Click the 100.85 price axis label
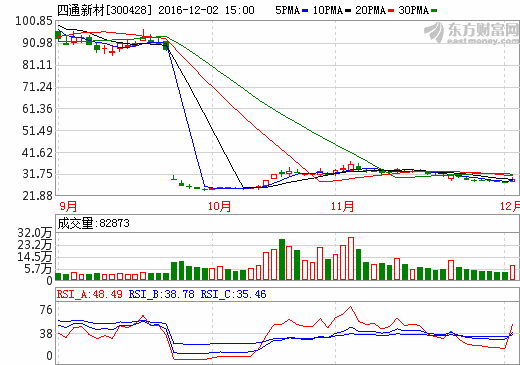The width and height of the screenshot is (520, 365). pos(34,21)
